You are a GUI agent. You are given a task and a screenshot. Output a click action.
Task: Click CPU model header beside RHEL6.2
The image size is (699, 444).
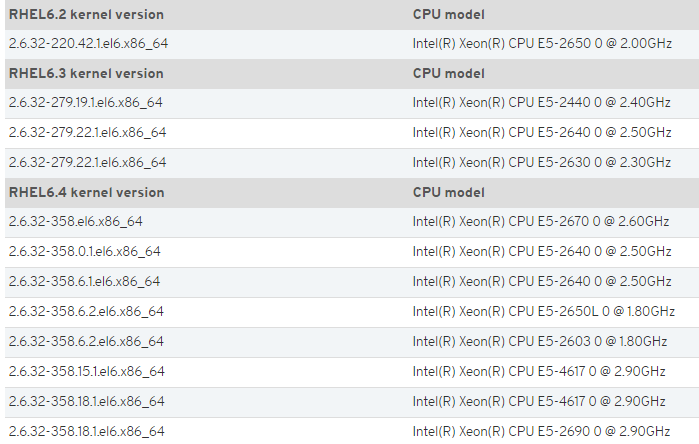tap(448, 15)
